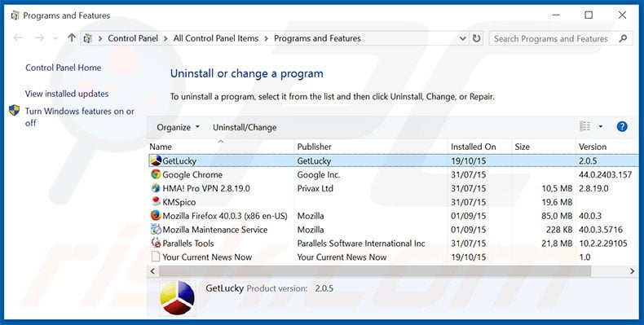
Task: Click the 228 KB size cell
Action: pos(559,230)
